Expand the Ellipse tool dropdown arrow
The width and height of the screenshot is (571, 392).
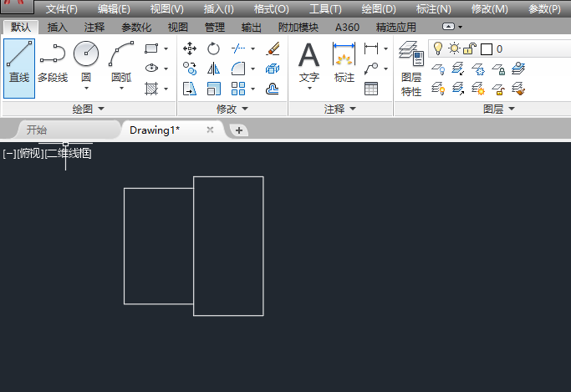(166, 69)
